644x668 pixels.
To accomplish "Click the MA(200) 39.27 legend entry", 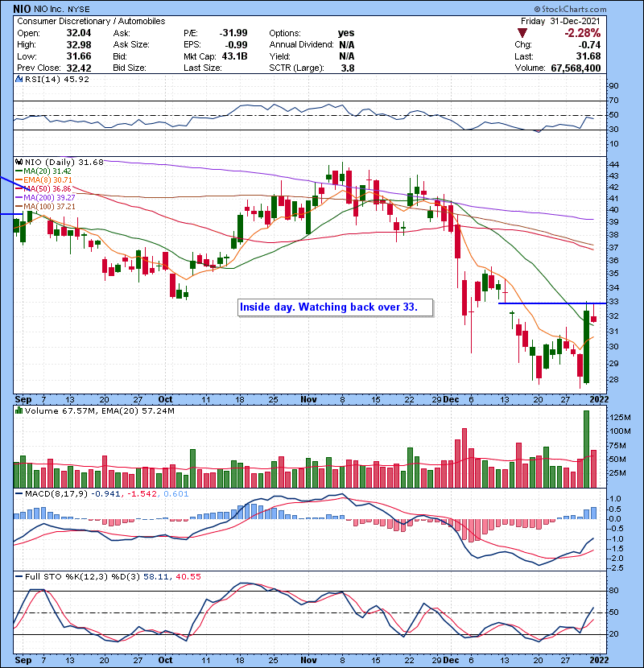I will click(x=45, y=198).
